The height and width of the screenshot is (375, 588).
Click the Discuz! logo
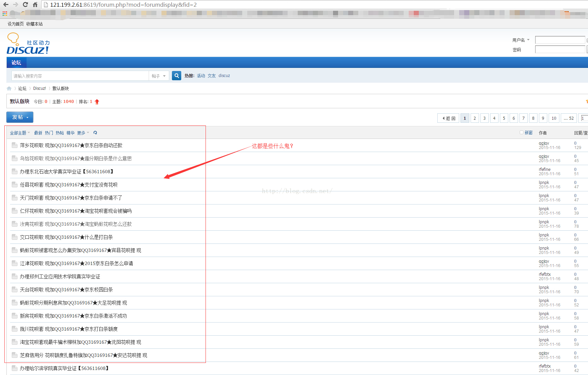pos(28,44)
